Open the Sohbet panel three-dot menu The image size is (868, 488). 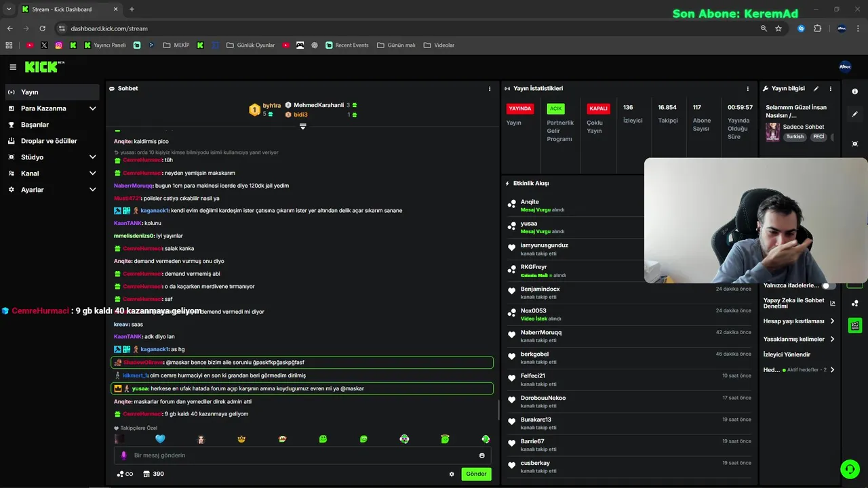pyautogui.click(x=490, y=89)
